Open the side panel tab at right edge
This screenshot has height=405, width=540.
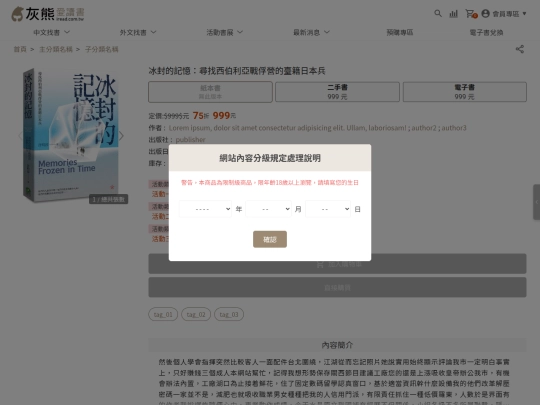pyautogui.click(x=537, y=202)
